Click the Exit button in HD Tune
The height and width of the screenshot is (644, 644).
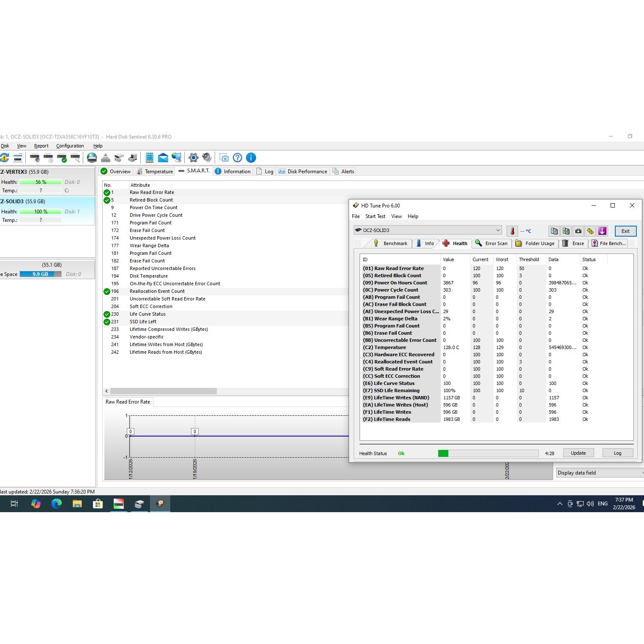(x=625, y=231)
